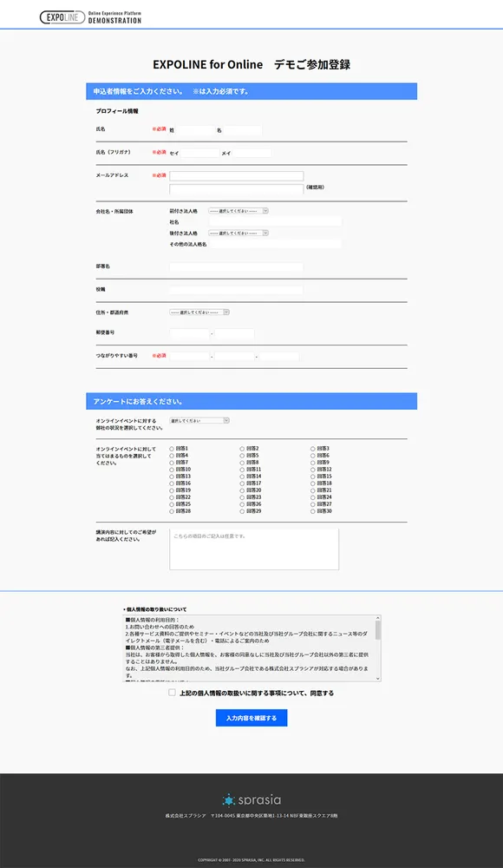Pick the 回答10 radio option

tap(172, 470)
